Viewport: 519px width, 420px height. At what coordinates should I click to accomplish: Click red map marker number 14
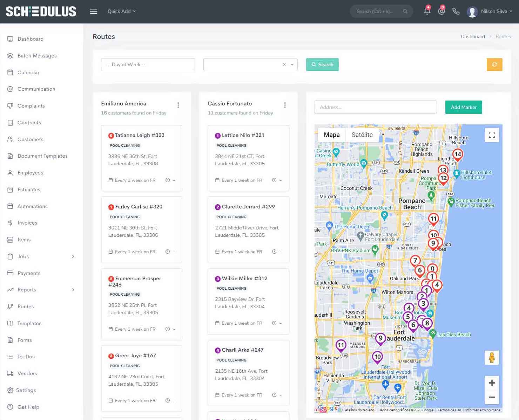tap(457, 154)
